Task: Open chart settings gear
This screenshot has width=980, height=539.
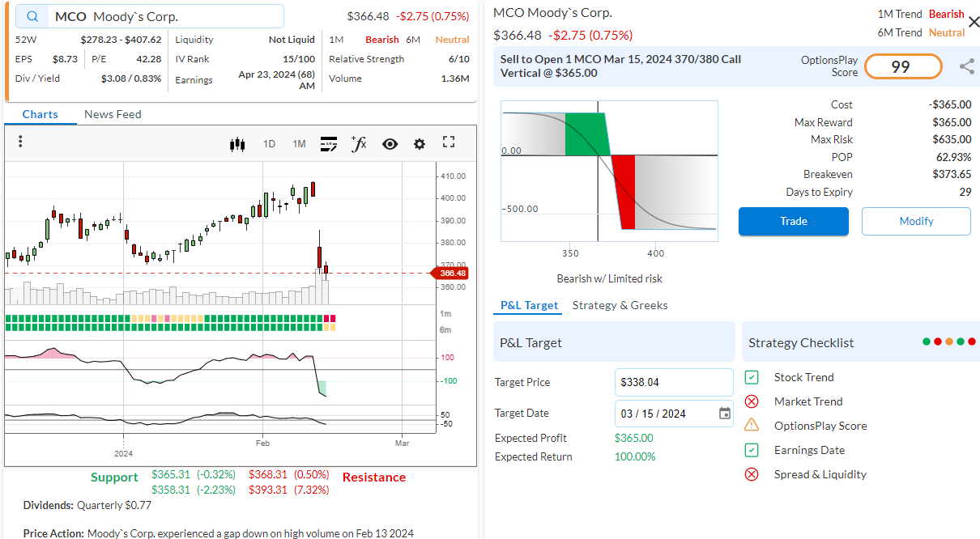Action: tap(420, 144)
